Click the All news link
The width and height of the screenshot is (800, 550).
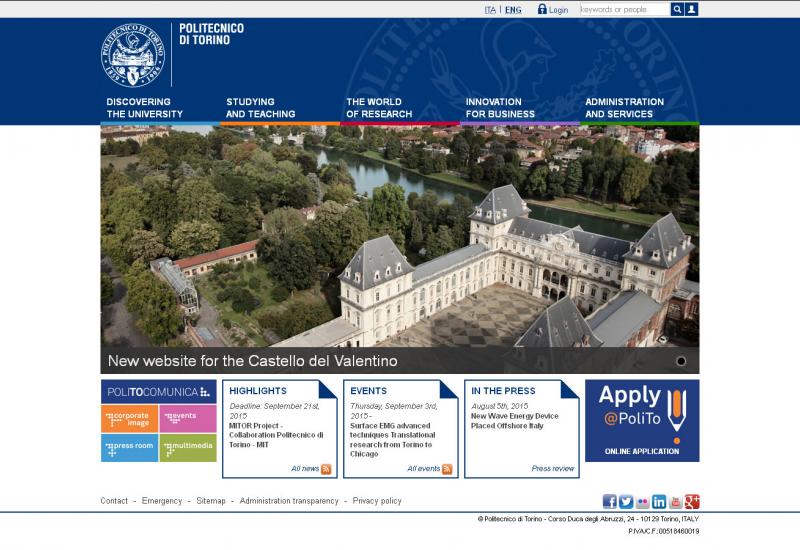coord(305,468)
